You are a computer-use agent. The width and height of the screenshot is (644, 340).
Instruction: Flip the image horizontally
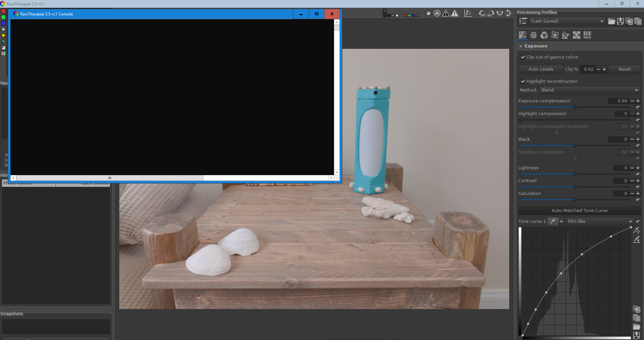(x=500, y=13)
